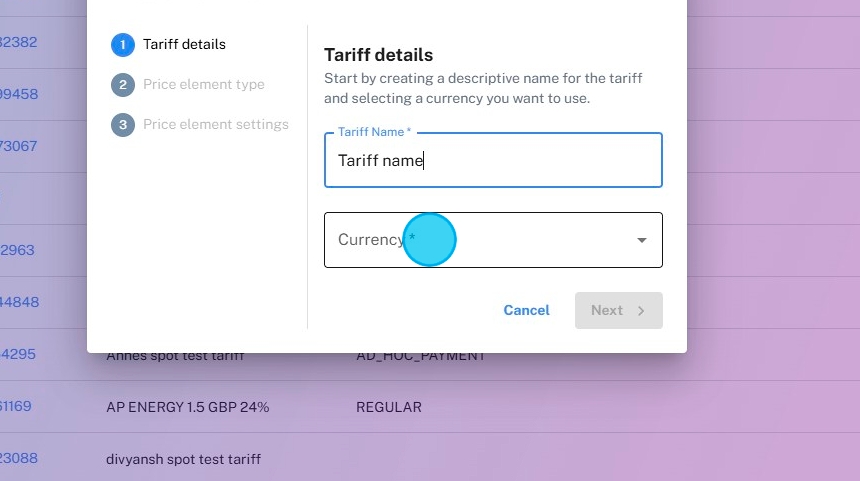Image resolution: width=860 pixels, height=481 pixels.
Task: Click the step 1 numbered circle icon
Action: (123, 45)
